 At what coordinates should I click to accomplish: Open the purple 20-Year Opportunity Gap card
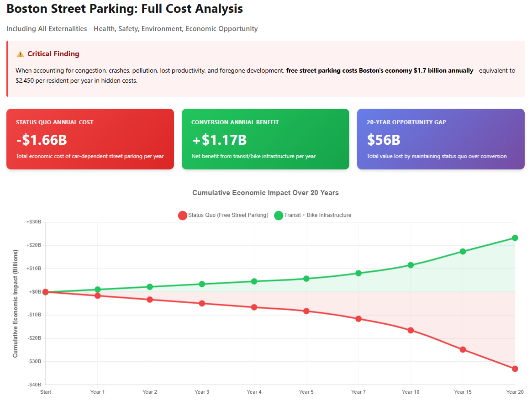click(x=441, y=139)
